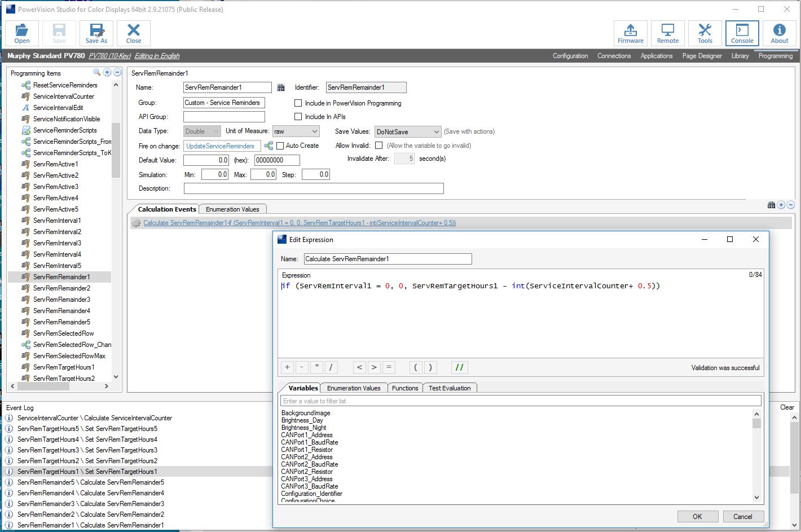This screenshot has height=532, width=801.
Task: Select the CANPort1_BaudRate variable
Action: (310, 442)
